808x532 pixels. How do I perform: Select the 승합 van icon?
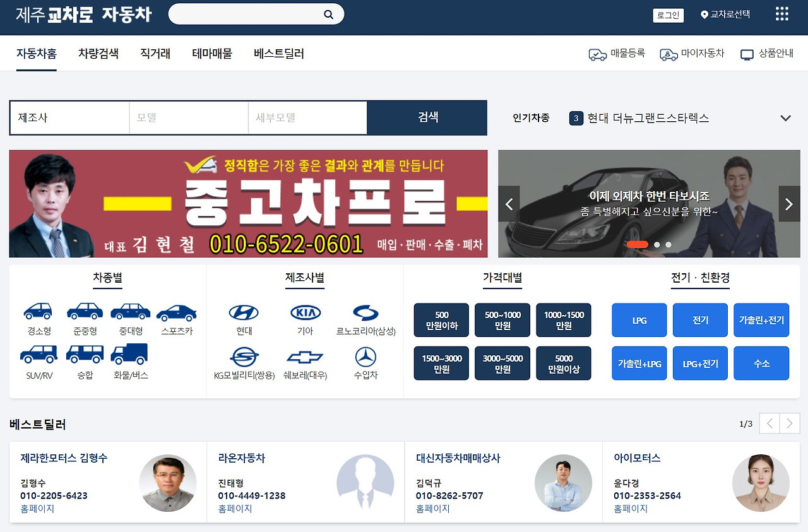pos(85,354)
